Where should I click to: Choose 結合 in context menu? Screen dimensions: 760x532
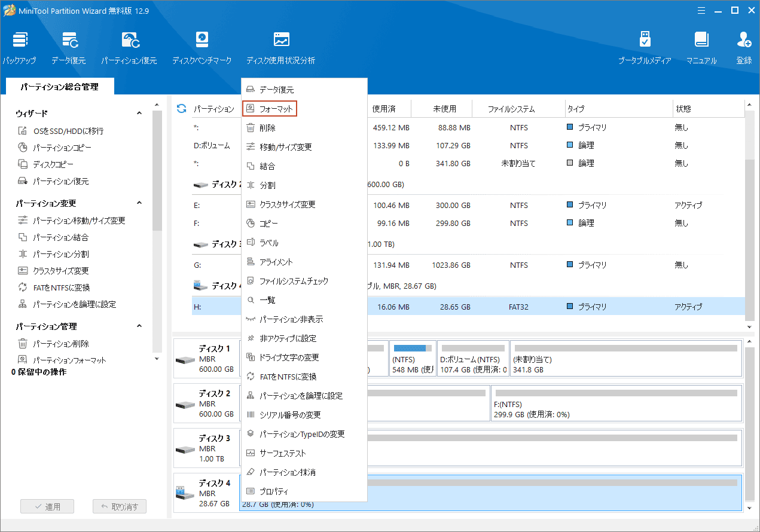[304, 166]
